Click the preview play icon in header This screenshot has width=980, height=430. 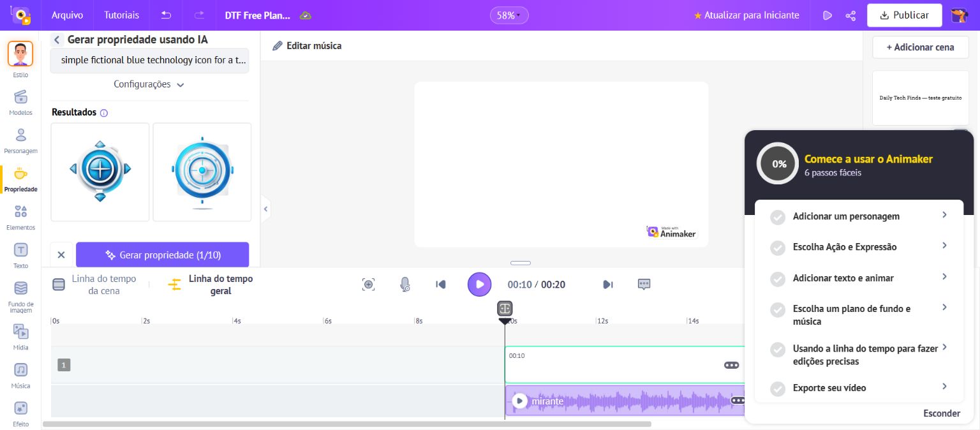[828, 15]
